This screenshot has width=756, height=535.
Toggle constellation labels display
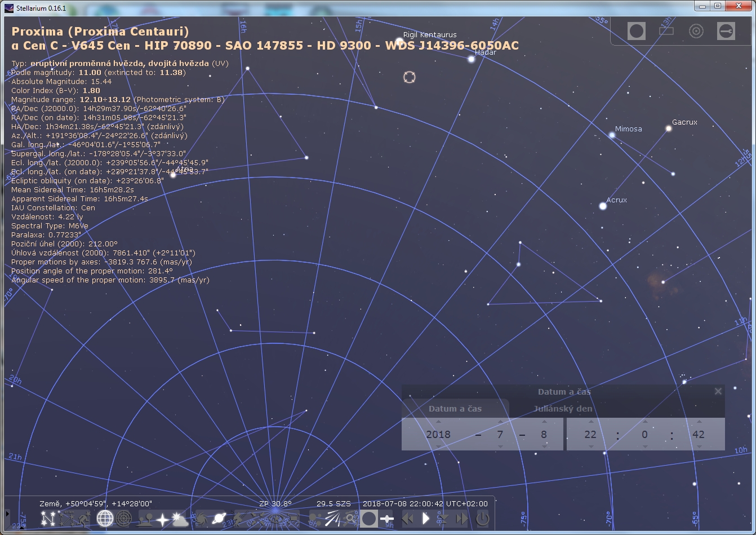click(66, 519)
